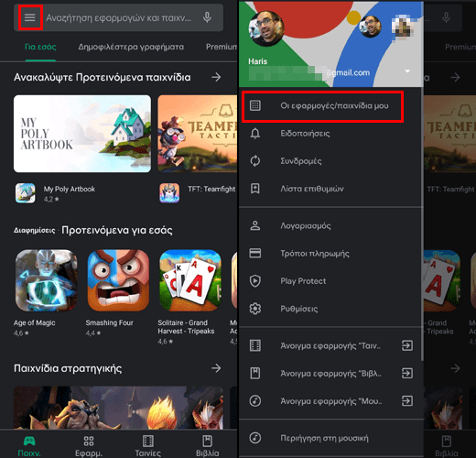The height and width of the screenshot is (458, 476).
Task: Click the Age of Magic title text
Action: pos(35,322)
